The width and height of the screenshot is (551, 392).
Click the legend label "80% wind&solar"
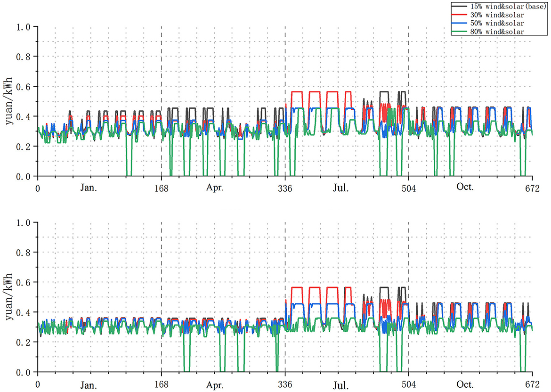[x=497, y=32]
